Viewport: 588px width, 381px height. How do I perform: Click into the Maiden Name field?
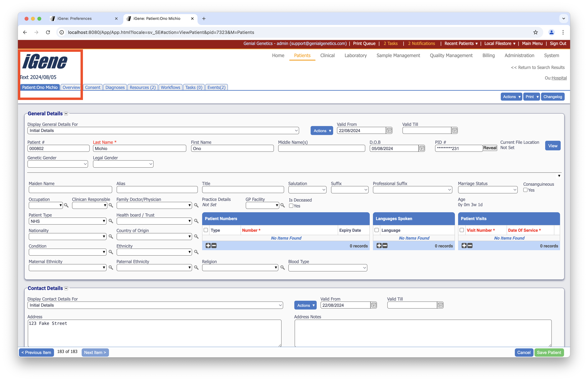[70, 190]
